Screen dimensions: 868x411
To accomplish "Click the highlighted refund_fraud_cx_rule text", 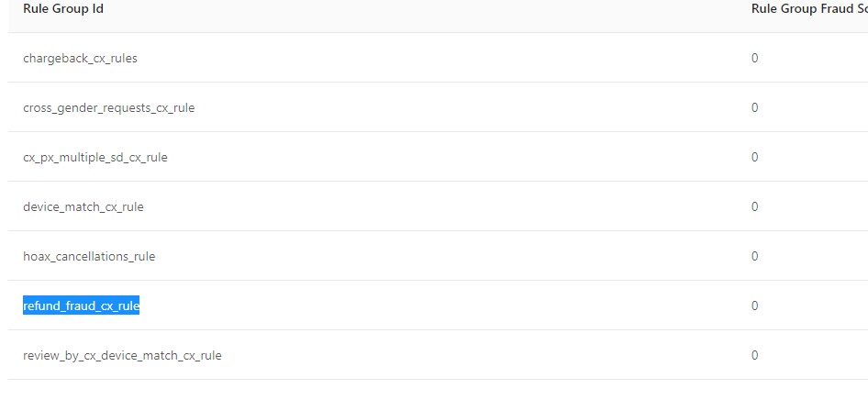I will click(x=81, y=306).
